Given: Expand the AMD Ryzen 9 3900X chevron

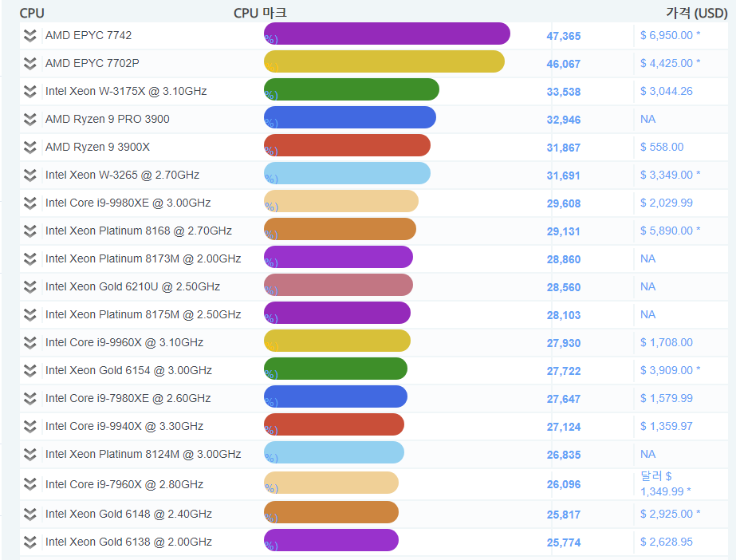Looking at the screenshot, I should pos(30,148).
